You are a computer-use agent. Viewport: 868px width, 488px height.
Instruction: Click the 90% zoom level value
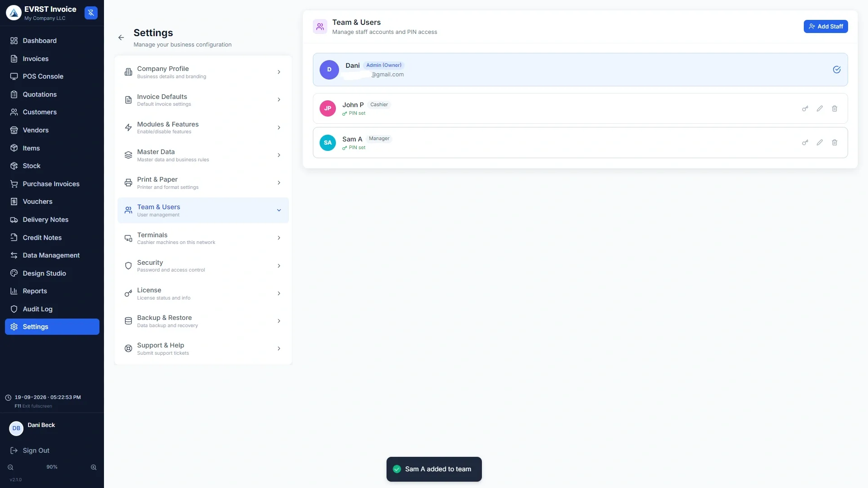(x=52, y=467)
